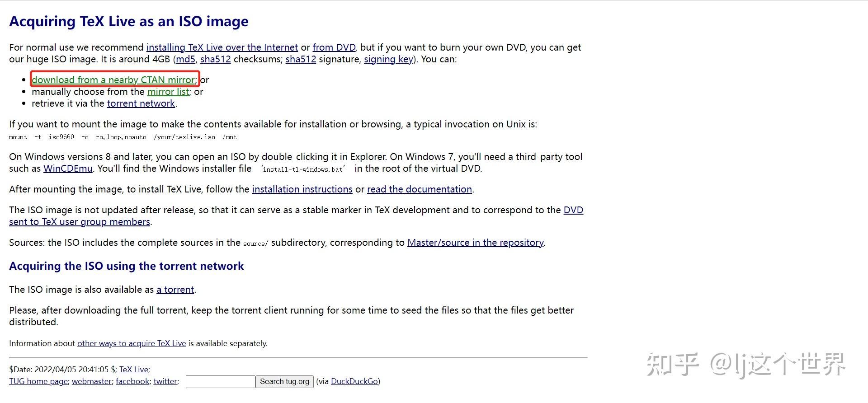Open the 'torrent network' link
The width and height of the screenshot is (868, 403).
click(x=141, y=103)
